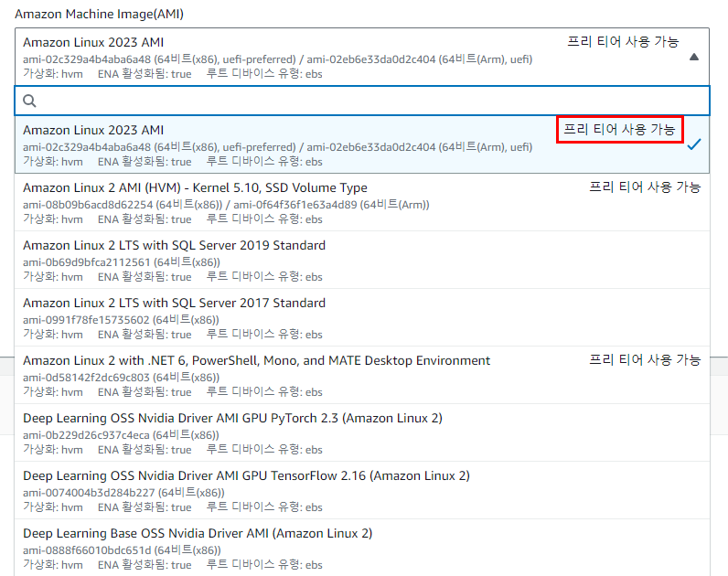The image size is (728, 576).
Task: Select Amazon Linux 2023 AMI in the list
Action: [x=362, y=144]
